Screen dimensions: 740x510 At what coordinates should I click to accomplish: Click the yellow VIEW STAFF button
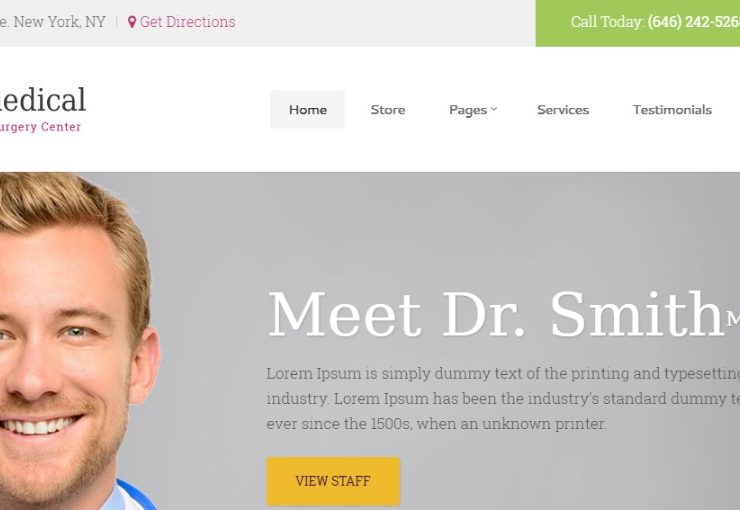point(333,481)
